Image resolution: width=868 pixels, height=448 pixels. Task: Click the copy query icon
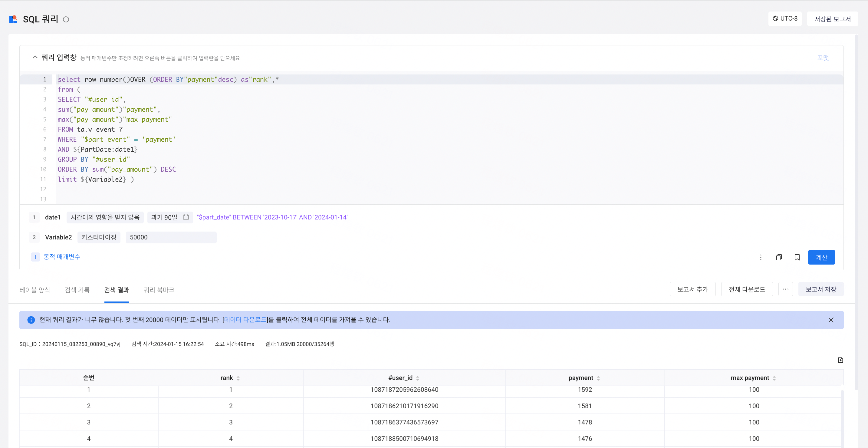pyautogui.click(x=779, y=258)
